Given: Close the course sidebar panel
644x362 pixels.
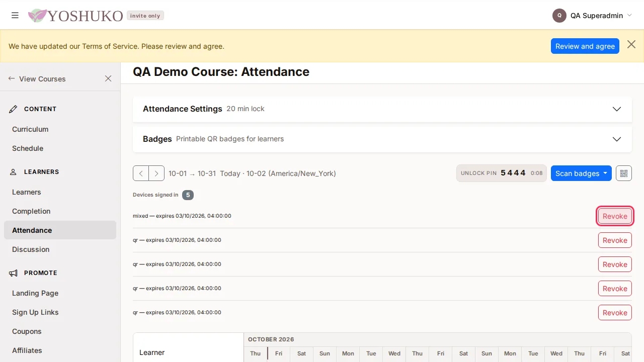Looking at the screenshot, I should pos(108,78).
